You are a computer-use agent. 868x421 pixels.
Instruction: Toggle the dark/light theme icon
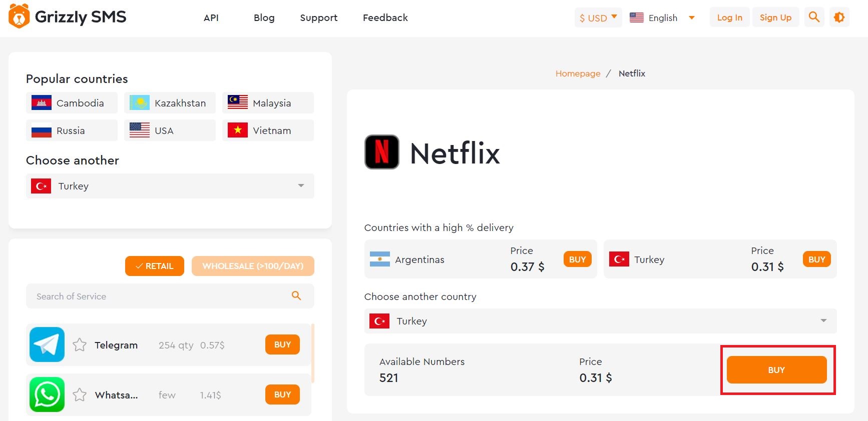coord(839,17)
